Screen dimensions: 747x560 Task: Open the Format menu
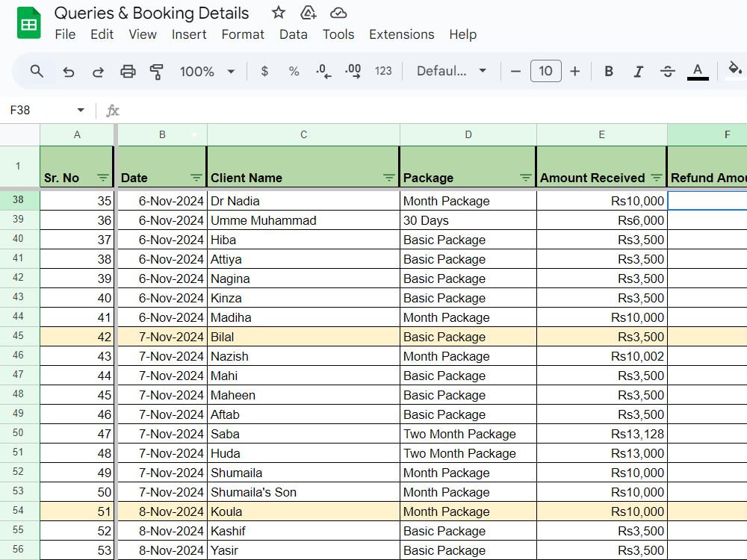[x=243, y=34]
